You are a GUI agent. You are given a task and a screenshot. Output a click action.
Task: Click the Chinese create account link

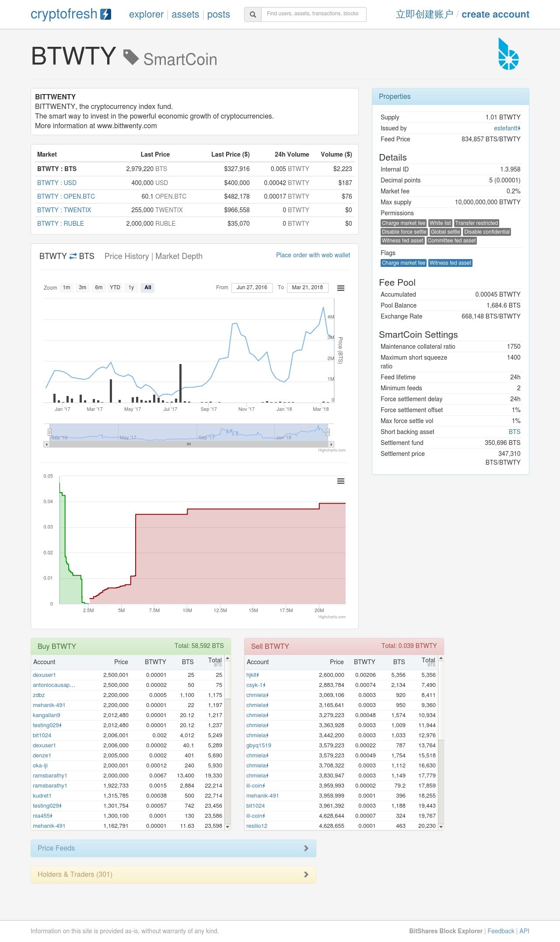[424, 14]
